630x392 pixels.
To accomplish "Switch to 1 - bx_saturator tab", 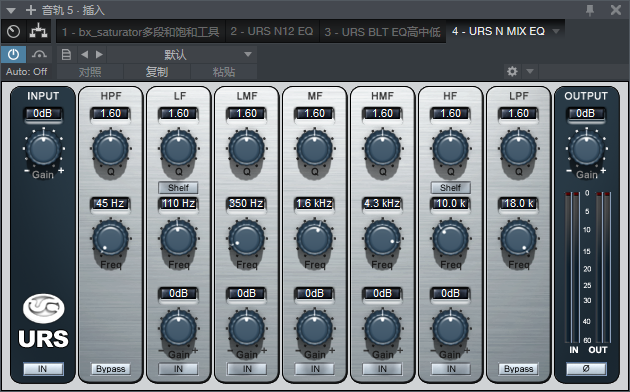I will coord(141,31).
